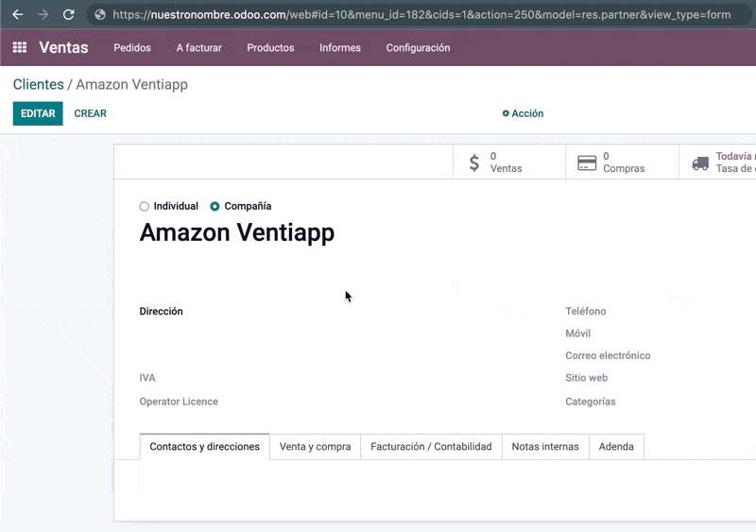The height and width of the screenshot is (532, 756).
Task: Open the Informes menu
Action: 340,48
